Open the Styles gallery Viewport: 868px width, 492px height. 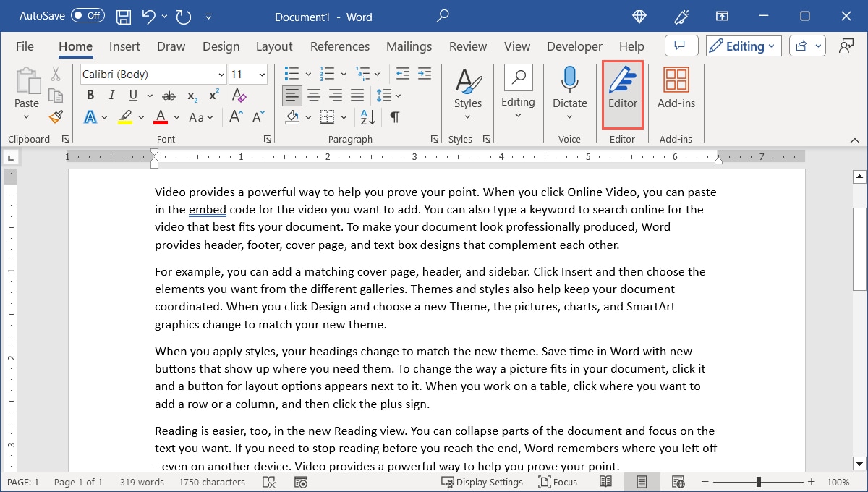tap(467, 93)
